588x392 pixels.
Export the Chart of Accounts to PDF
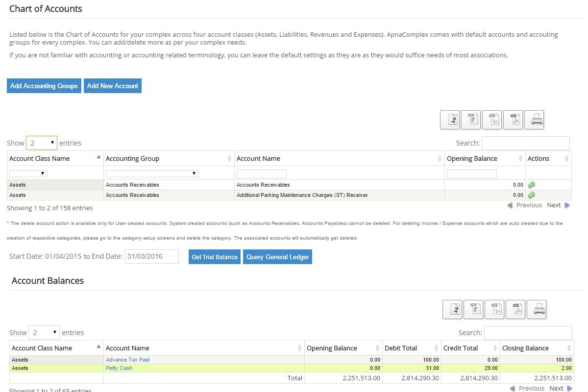513,120
